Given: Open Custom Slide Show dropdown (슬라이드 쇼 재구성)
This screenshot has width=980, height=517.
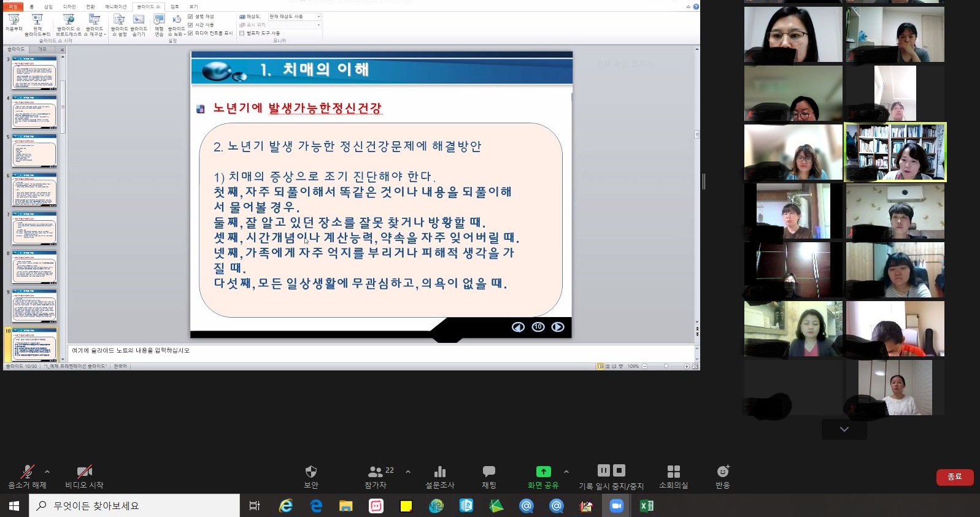Looking at the screenshot, I should click(95, 25).
